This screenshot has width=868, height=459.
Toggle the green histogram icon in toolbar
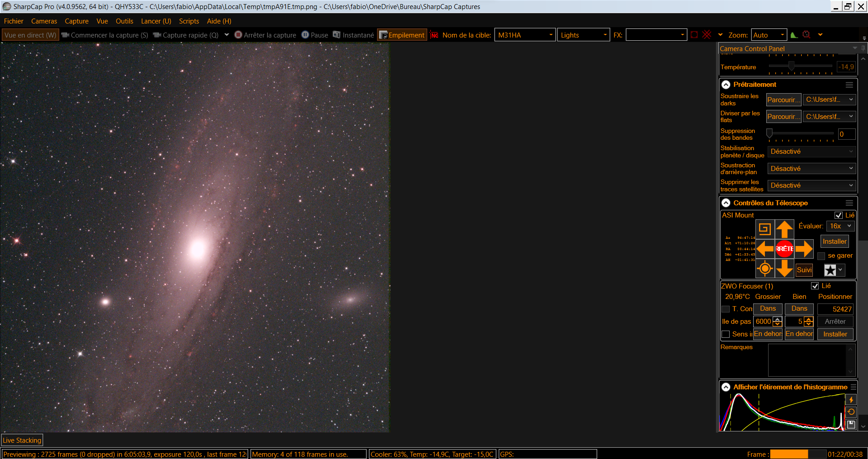point(794,35)
